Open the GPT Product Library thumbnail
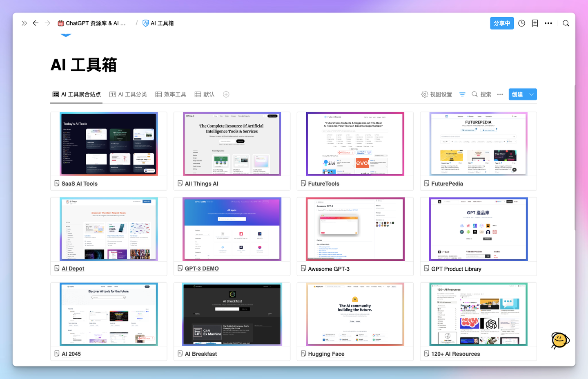 (x=479, y=229)
